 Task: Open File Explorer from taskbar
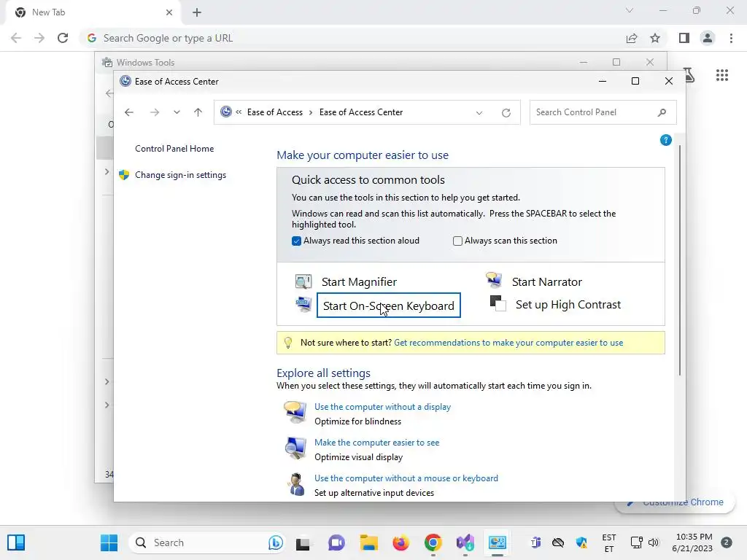368,542
